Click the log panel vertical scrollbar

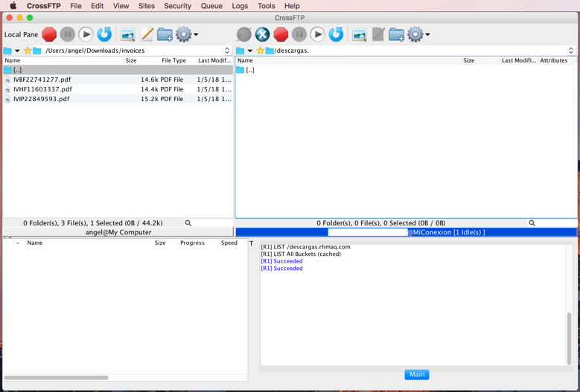[570, 336]
